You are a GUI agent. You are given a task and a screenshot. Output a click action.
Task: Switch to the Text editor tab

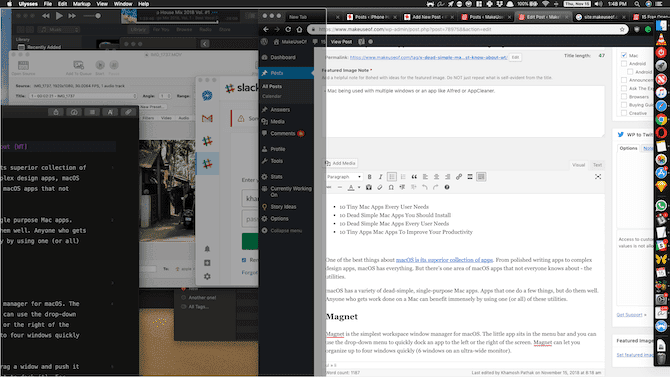[597, 165]
